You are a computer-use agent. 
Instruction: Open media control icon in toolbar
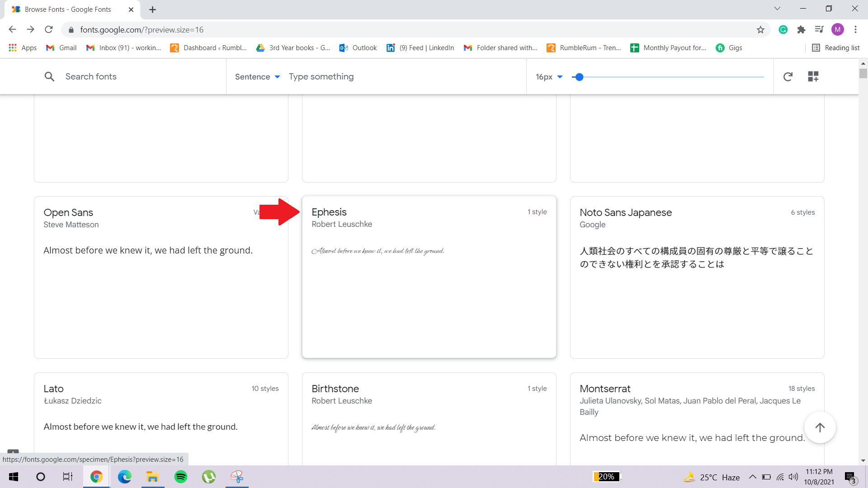tap(819, 30)
